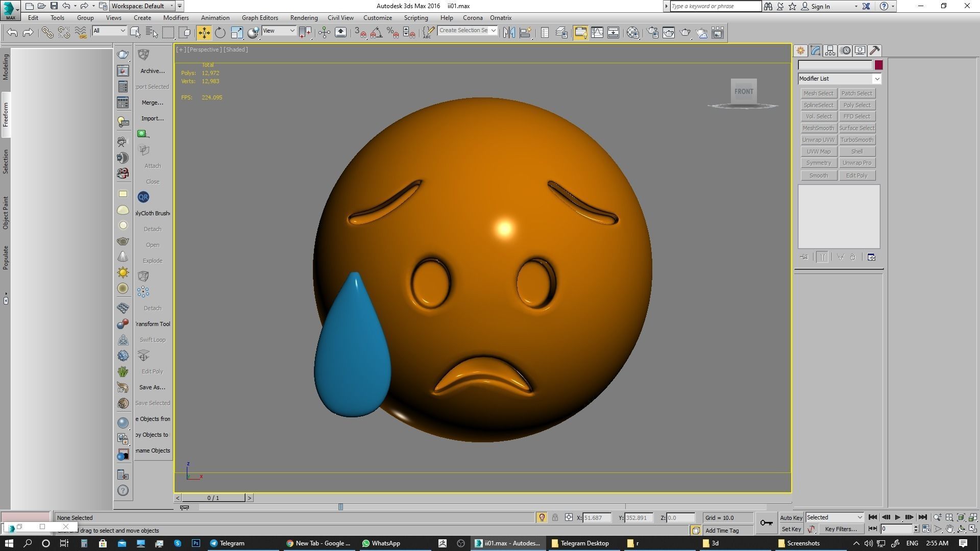Screen dimensions: 980x551
Task: Open the Hierarchy command panel
Action: (830, 51)
